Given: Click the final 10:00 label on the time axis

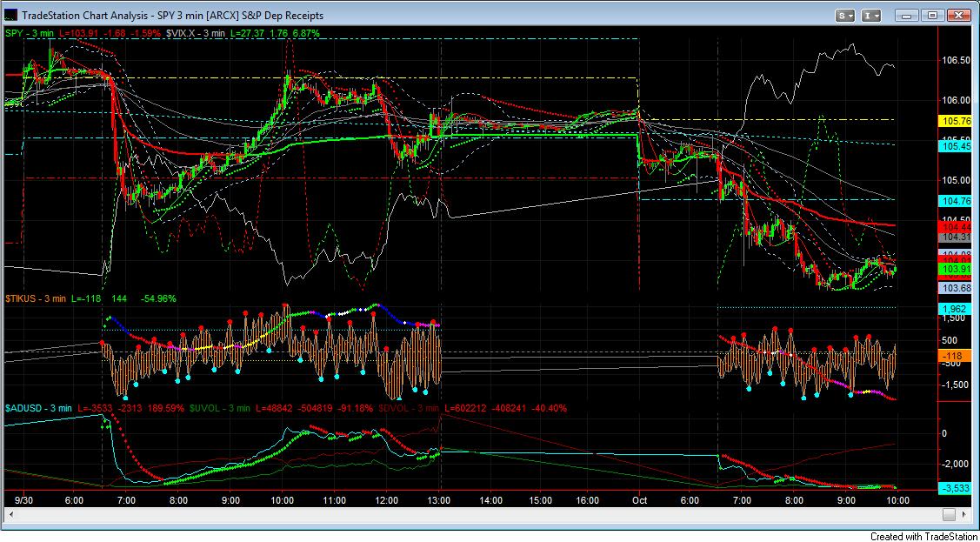Looking at the screenshot, I should [898, 500].
